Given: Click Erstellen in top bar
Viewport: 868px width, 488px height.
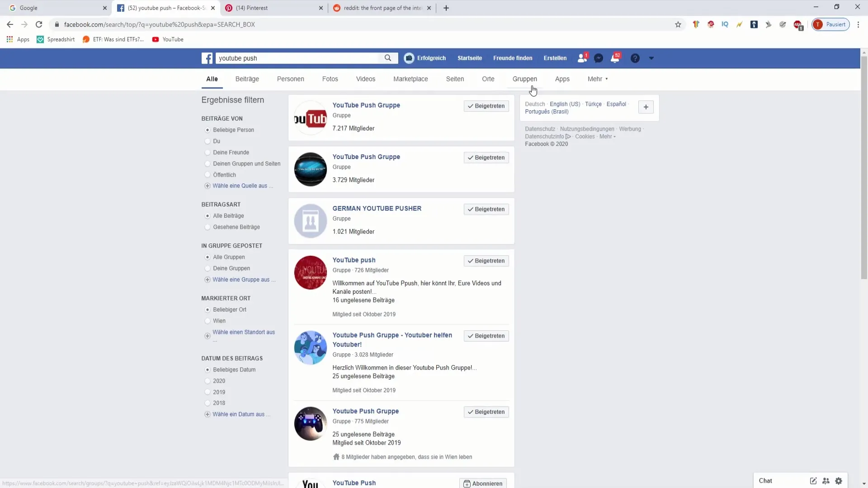Looking at the screenshot, I should (x=555, y=58).
